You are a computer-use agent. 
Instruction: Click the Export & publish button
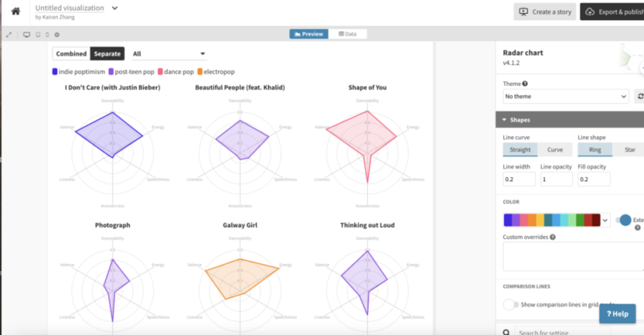click(x=613, y=11)
